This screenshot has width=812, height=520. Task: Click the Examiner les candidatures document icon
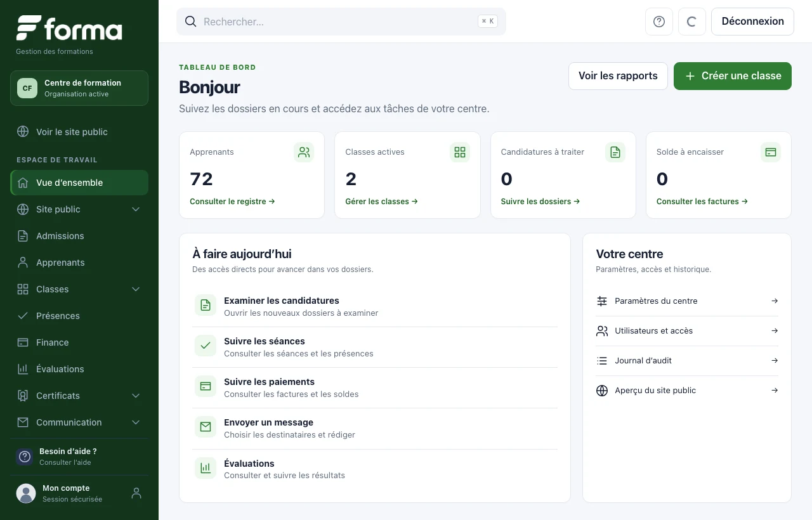pos(206,306)
